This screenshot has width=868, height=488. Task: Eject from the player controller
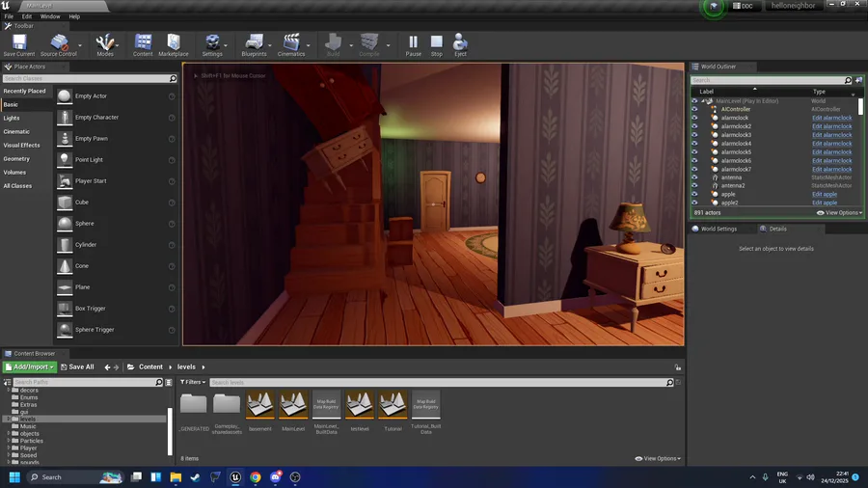(460, 42)
